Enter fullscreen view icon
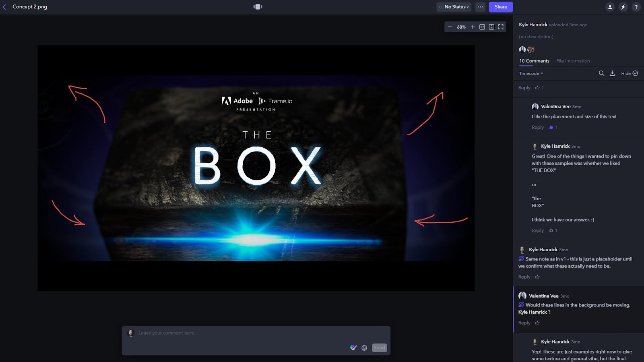Screen dimensions: 644x362 coord(501,27)
